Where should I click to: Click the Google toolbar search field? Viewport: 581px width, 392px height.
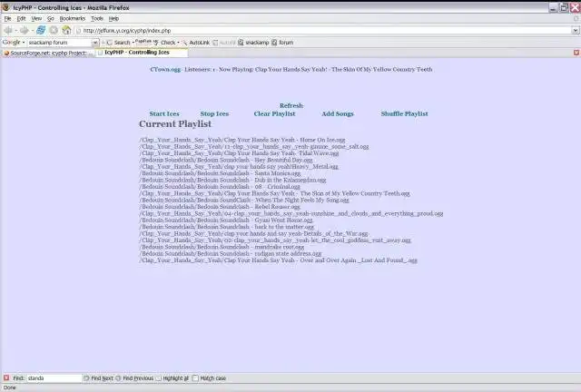pyautogui.click(x=59, y=43)
